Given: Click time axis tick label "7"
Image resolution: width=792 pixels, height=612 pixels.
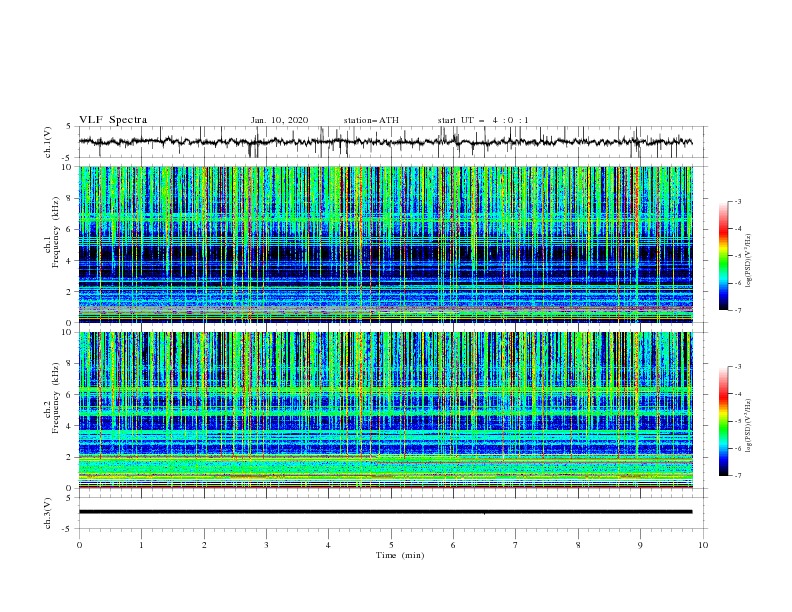Looking at the screenshot, I should 516,545.
